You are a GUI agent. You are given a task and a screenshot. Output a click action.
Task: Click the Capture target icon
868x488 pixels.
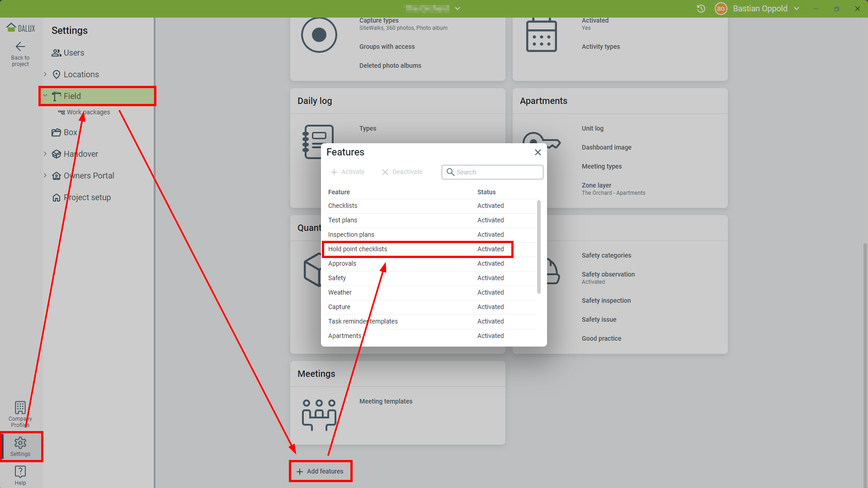(319, 35)
